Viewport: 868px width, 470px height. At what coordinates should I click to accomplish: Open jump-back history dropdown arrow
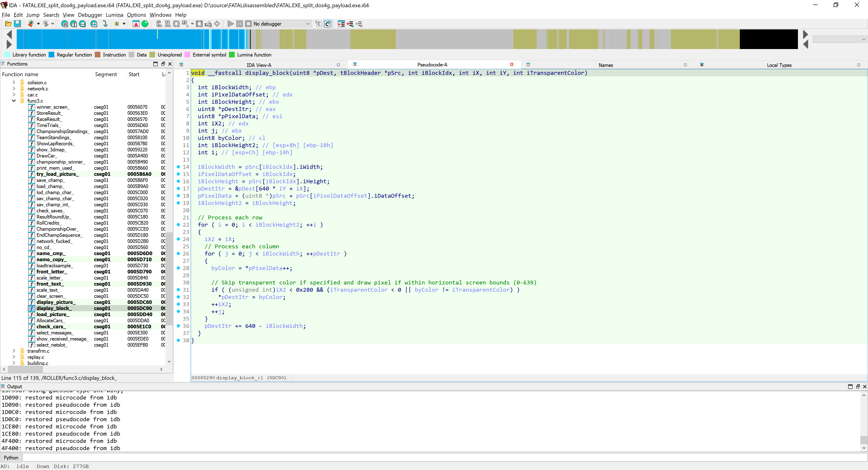tap(38, 23)
